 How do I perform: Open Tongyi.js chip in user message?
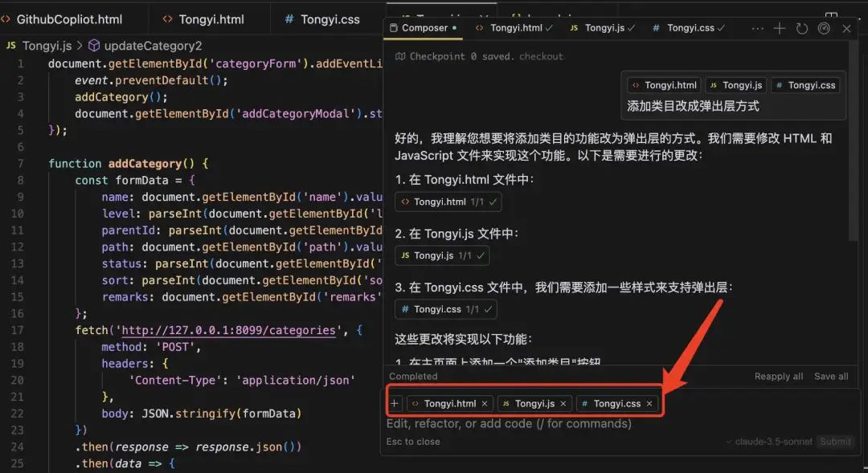[735, 85]
